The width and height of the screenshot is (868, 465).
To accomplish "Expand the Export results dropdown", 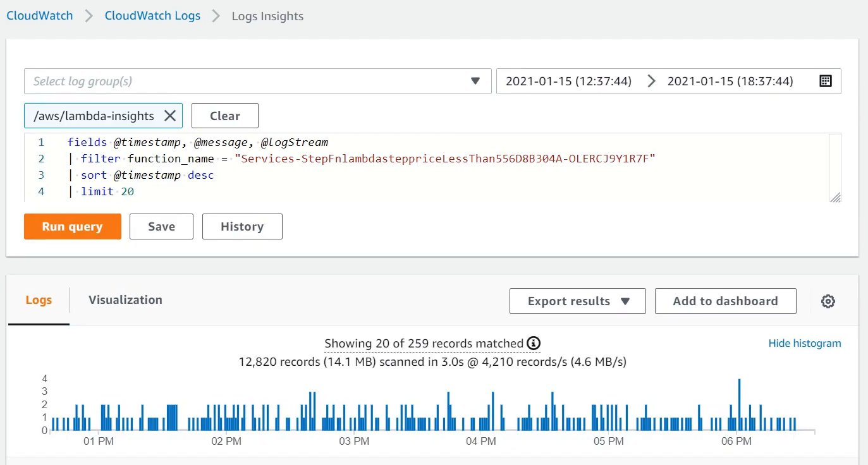I will tap(577, 301).
